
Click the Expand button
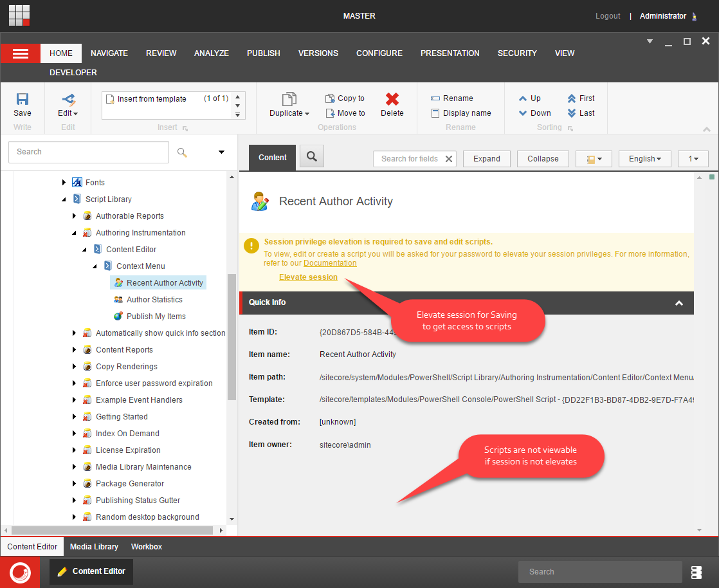point(486,159)
